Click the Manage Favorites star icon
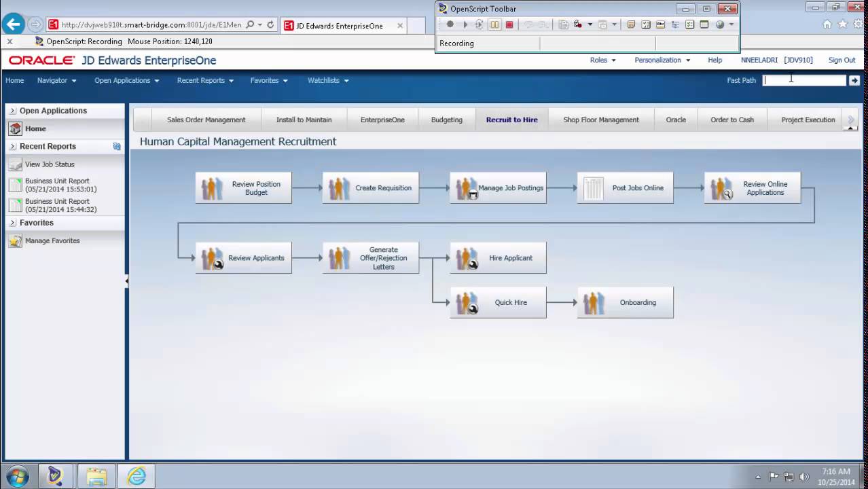868x489 pixels. 15,240
